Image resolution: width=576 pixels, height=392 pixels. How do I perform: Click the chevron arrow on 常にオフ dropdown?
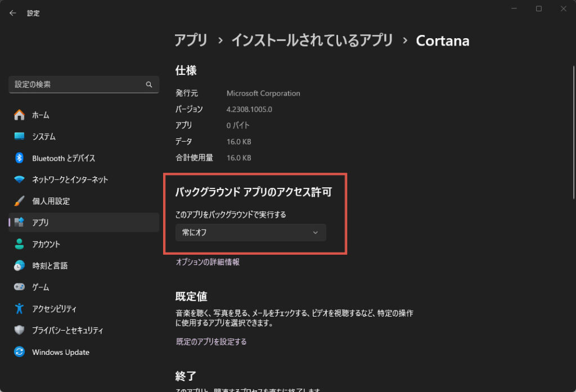point(315,232)
